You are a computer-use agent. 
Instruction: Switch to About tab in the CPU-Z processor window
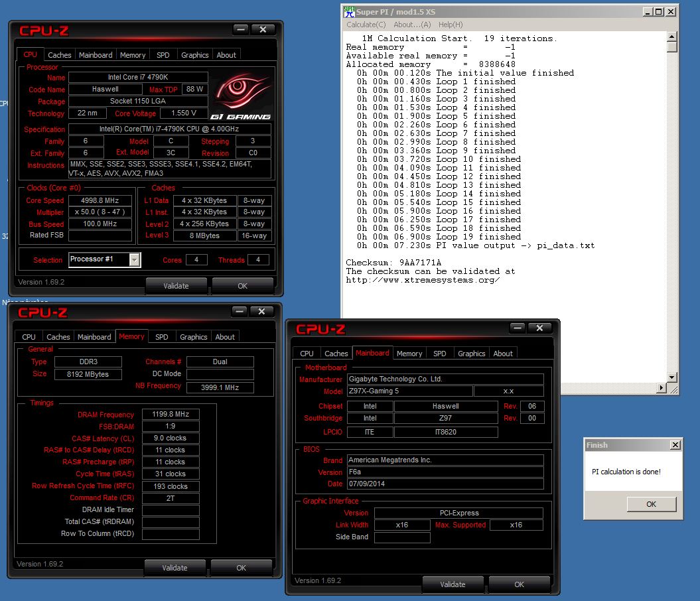(226, 55)
